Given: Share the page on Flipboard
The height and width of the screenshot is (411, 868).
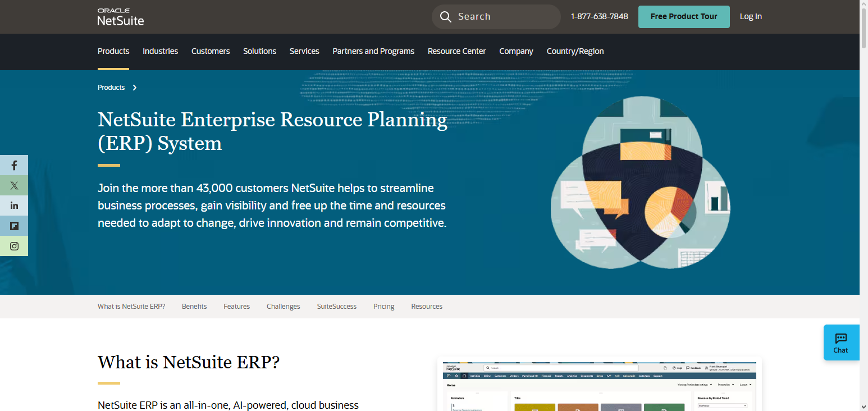Looking at the screenshot, I should (x=14, y=226).
